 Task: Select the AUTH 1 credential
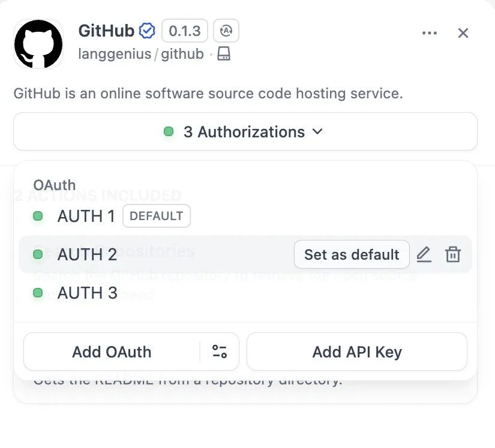(86, 216)
